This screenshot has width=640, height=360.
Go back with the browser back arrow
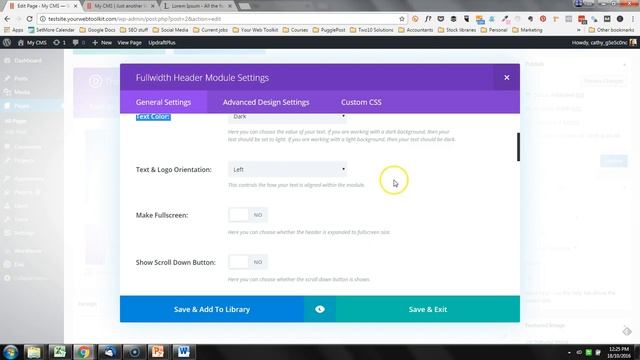pyautogui.click(x=7, y=19)
